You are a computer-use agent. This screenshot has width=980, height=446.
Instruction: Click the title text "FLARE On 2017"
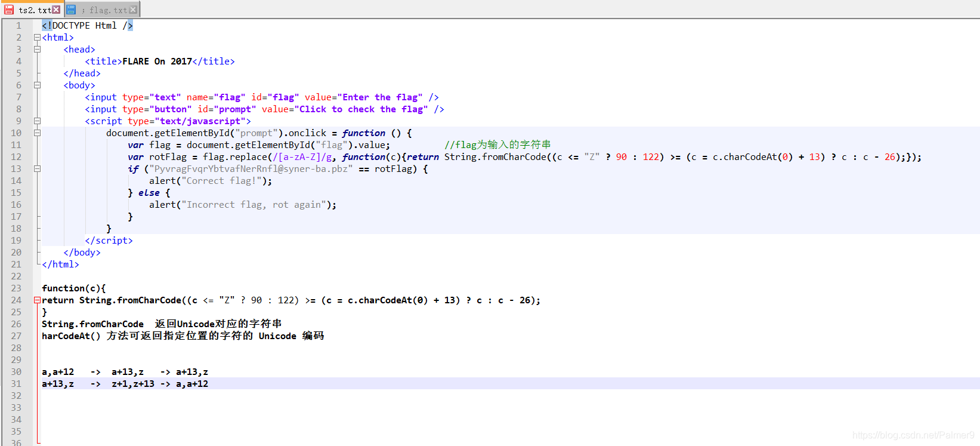tap(157, 61)
